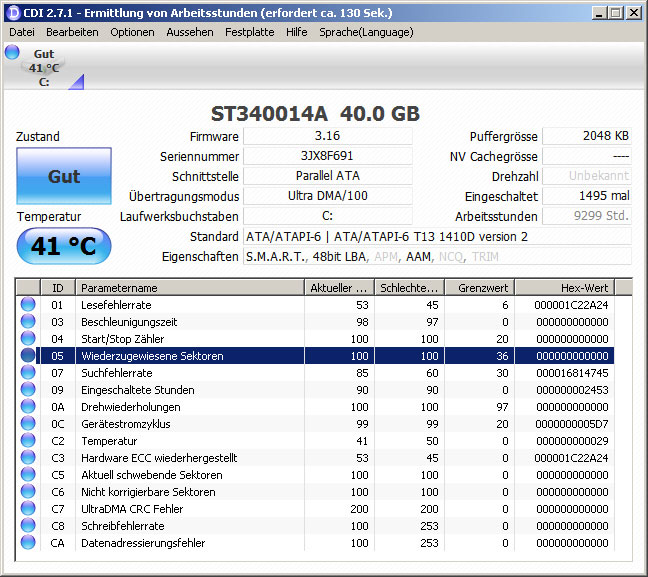The height and width of the screenshot is (577, 648).
Task: Select the Beschleunigungszeit parameter name
Action: click(x=129, y=322)
